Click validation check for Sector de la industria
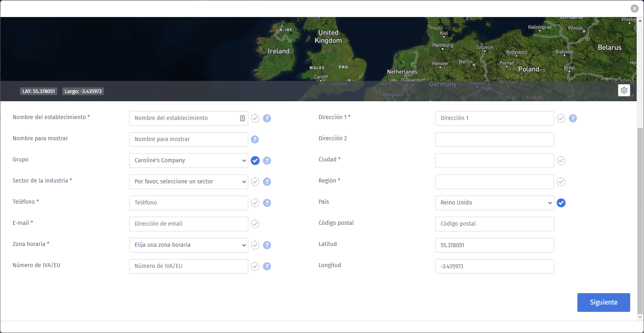The width and height of the screenshot is (644, 333). tap(255, 182)
